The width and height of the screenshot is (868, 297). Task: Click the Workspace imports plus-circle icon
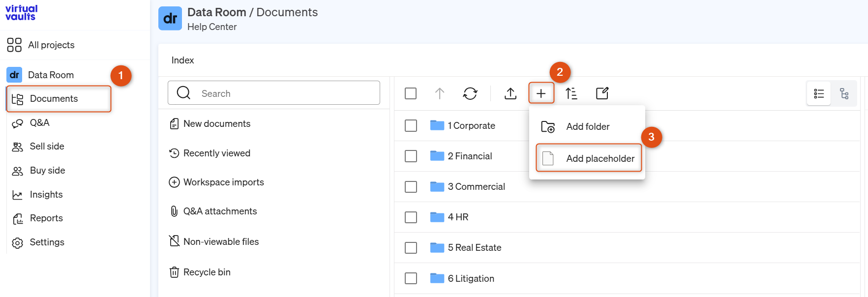(174, 182)
